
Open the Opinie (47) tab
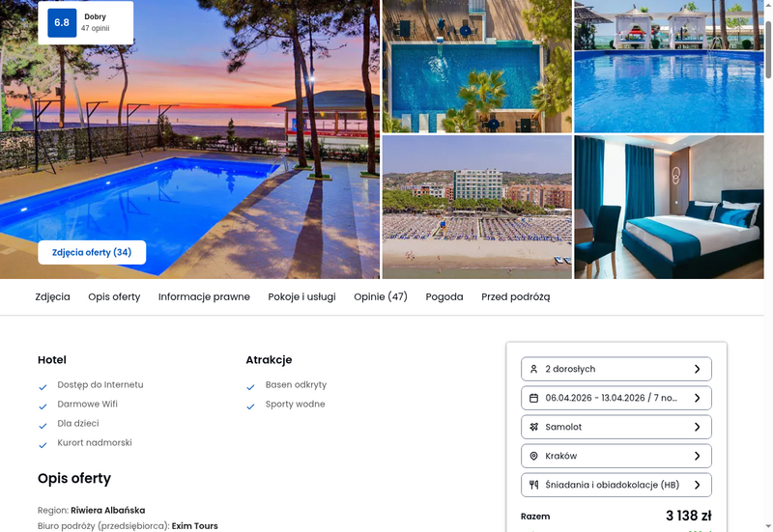tap(381, 297)
